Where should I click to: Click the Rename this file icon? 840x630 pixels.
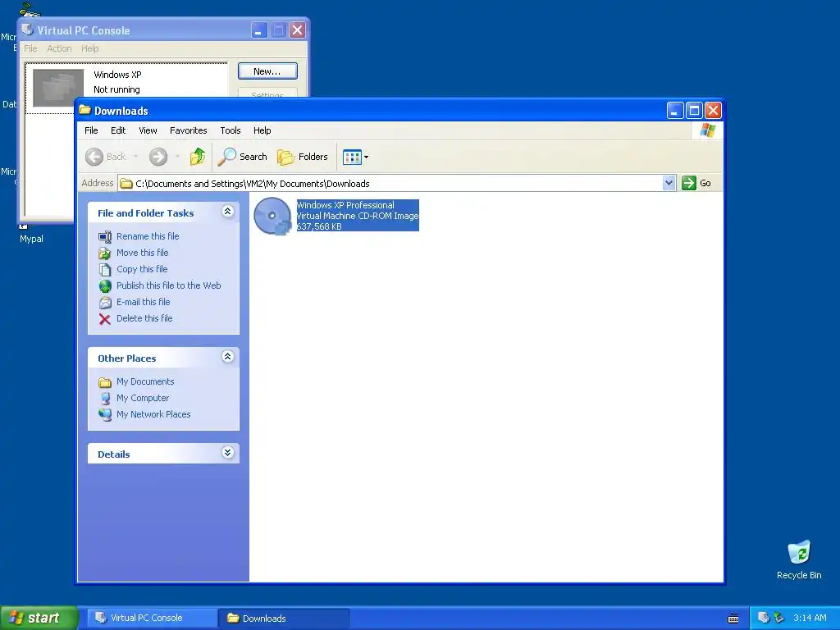pyautogui.click(x=105, y=237)
